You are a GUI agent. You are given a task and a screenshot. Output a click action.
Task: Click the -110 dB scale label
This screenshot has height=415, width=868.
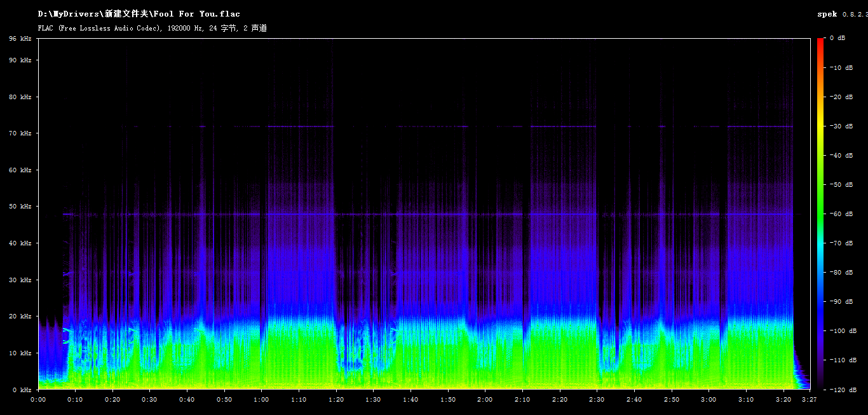point(842,360)
